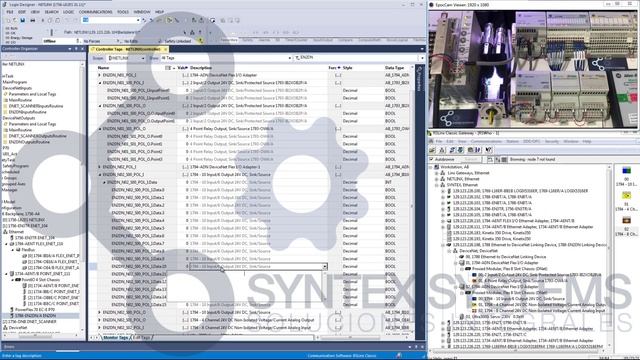Click the Help pointer icon in RSLinx toolbar
Screen dimensions: 640x360
click(489, 150)
